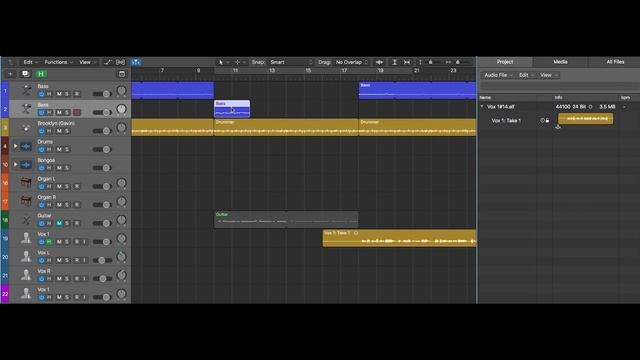
Task: Select the muted Guitar region
Action: tap(286, 220)
